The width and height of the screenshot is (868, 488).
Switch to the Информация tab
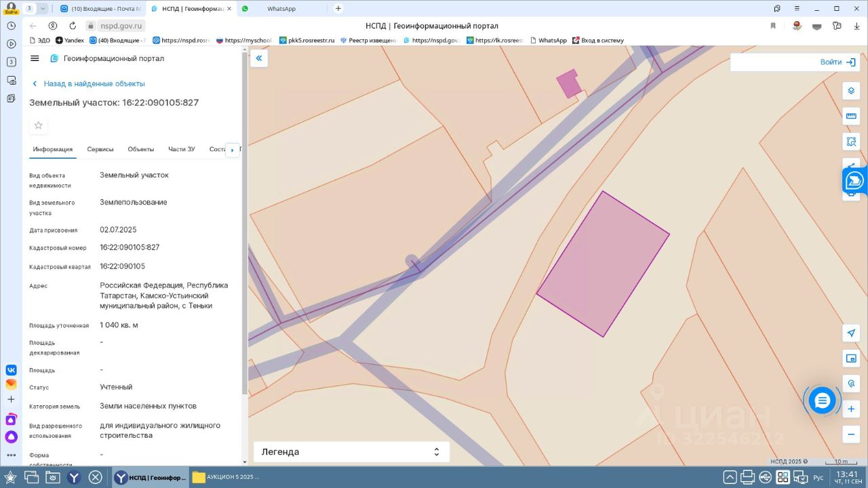(x=53, y=149)
